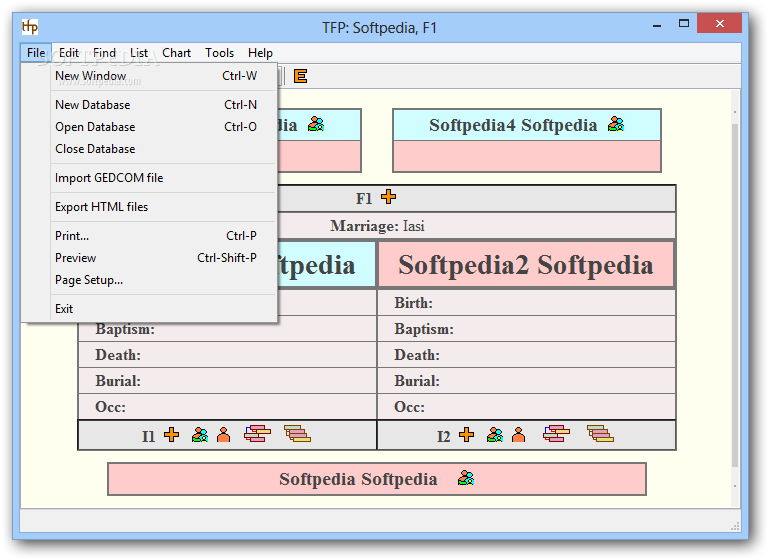Image resolution: width=769 pixels, height=560 pixels.
Task: Click the single person icon in the I1 row
Action: pyautogui.click(x=224, y=434)
